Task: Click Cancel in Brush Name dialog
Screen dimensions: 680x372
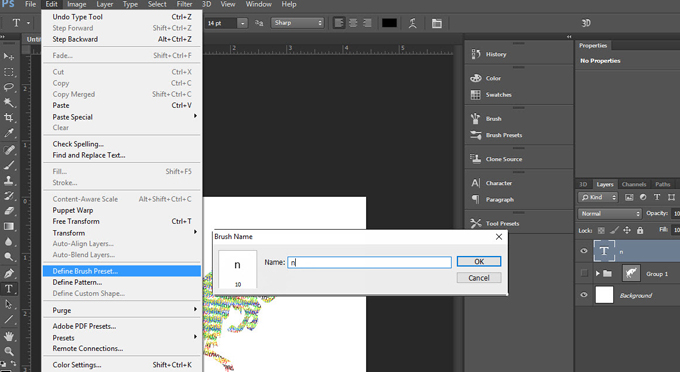Action: [479, 278]
